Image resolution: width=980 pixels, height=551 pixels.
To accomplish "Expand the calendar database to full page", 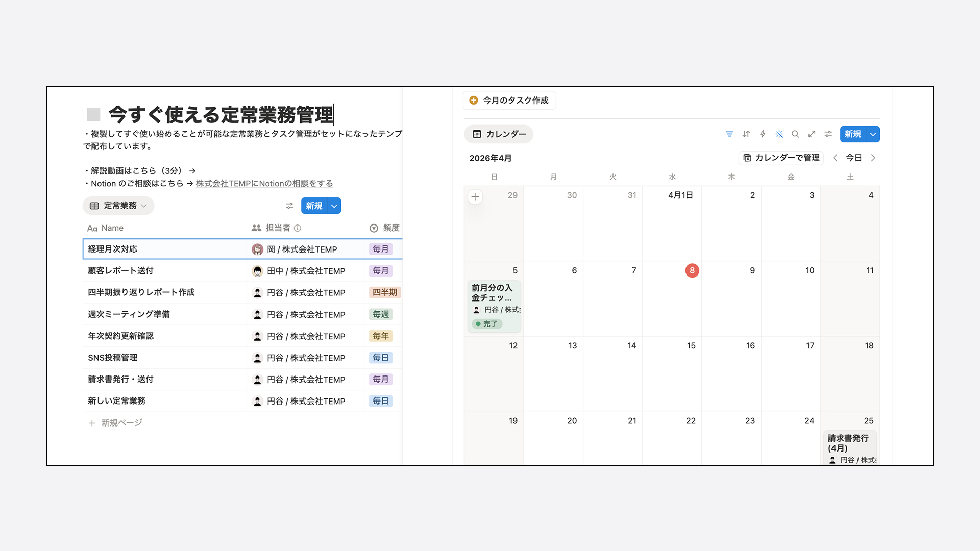I will pos(812,134).
